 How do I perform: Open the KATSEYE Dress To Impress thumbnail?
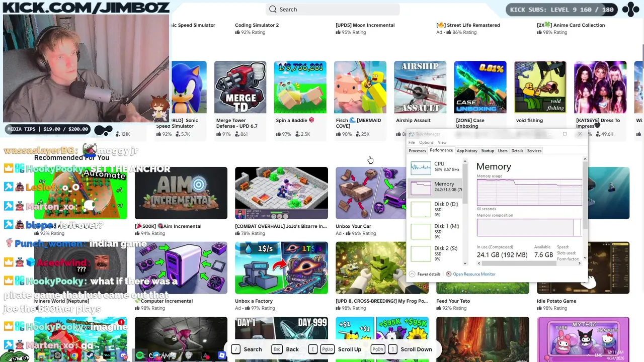point(600,87)
